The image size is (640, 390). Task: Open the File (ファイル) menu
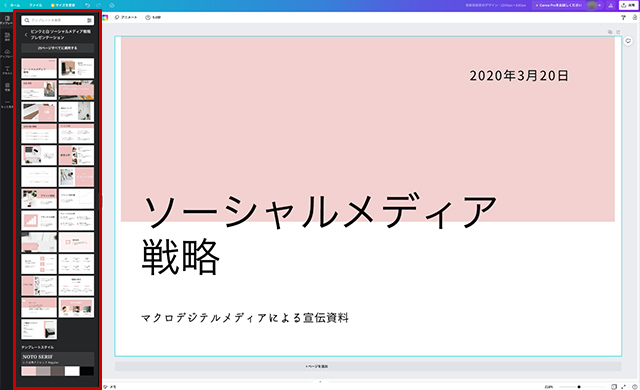pos(36,5)
